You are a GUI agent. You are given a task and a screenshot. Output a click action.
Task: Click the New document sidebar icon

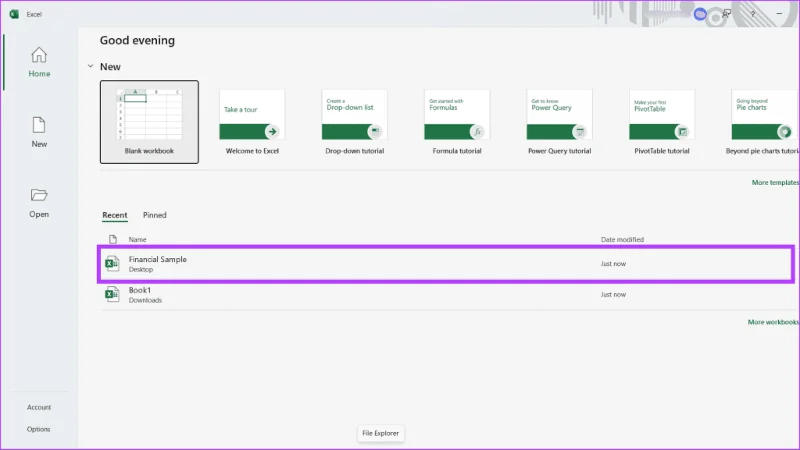(x=39, y=125)
